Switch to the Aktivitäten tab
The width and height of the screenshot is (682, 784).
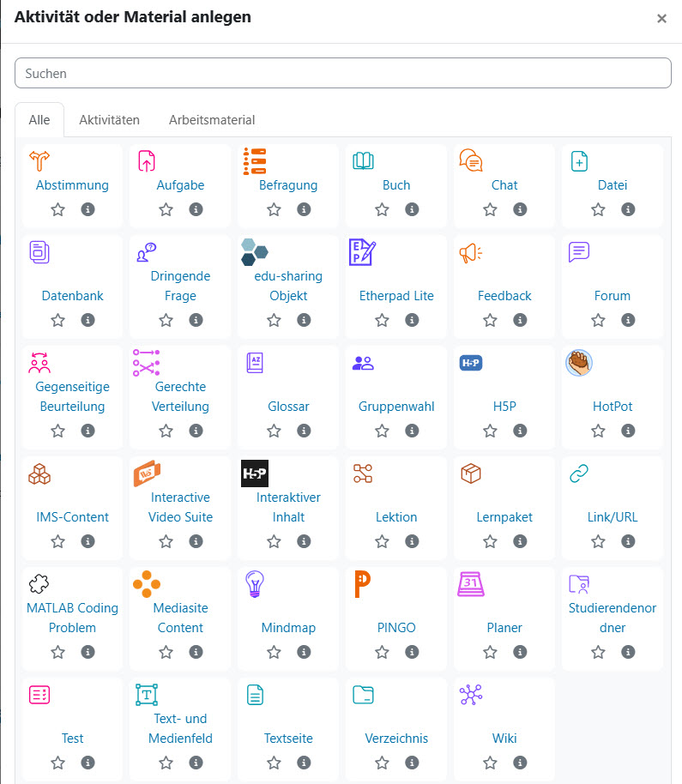(x=110, y=120)
